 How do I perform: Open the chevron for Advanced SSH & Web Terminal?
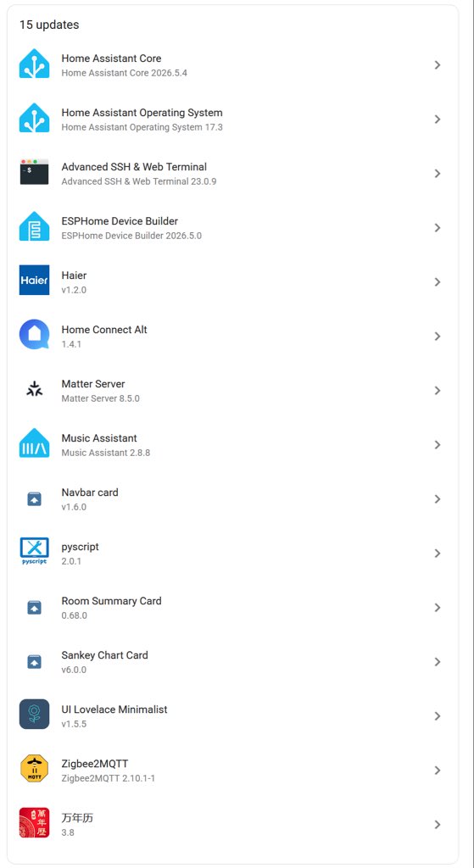coord(438,173)
